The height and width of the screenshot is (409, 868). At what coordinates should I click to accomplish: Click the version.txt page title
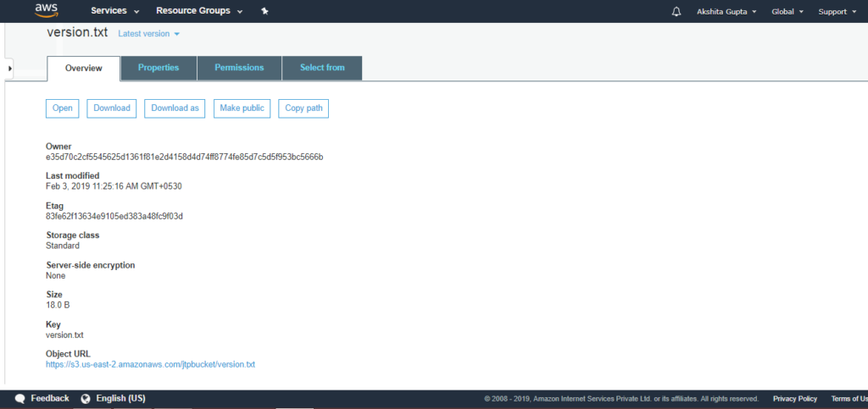(x=77, y=32)
